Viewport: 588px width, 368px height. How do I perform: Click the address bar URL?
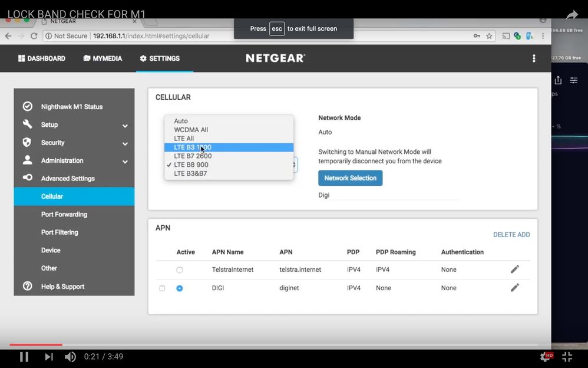[x=151, y=36]
